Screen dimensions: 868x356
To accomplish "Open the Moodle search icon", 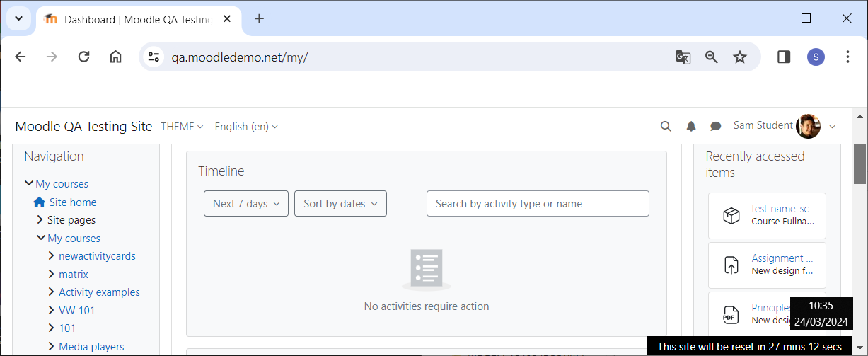I will pyautogui.click(x=666, y=126).
